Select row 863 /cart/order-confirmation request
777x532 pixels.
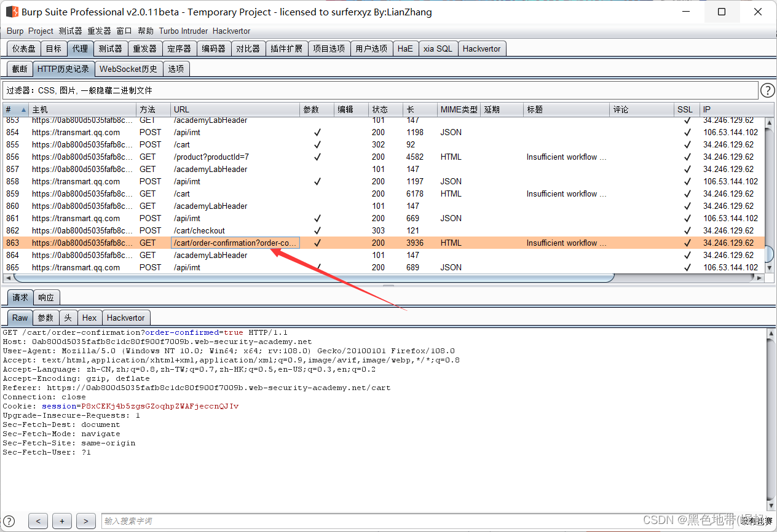(384, 243)
